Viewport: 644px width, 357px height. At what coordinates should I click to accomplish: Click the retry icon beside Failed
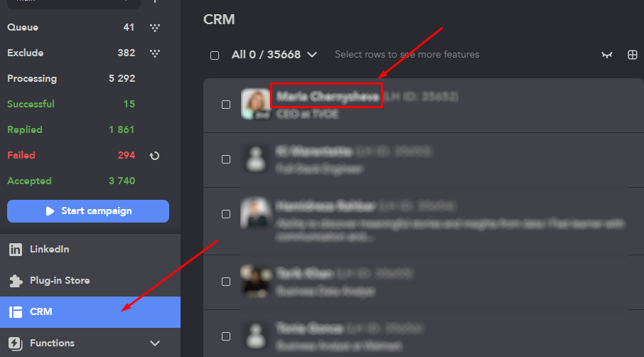[154, 156]
